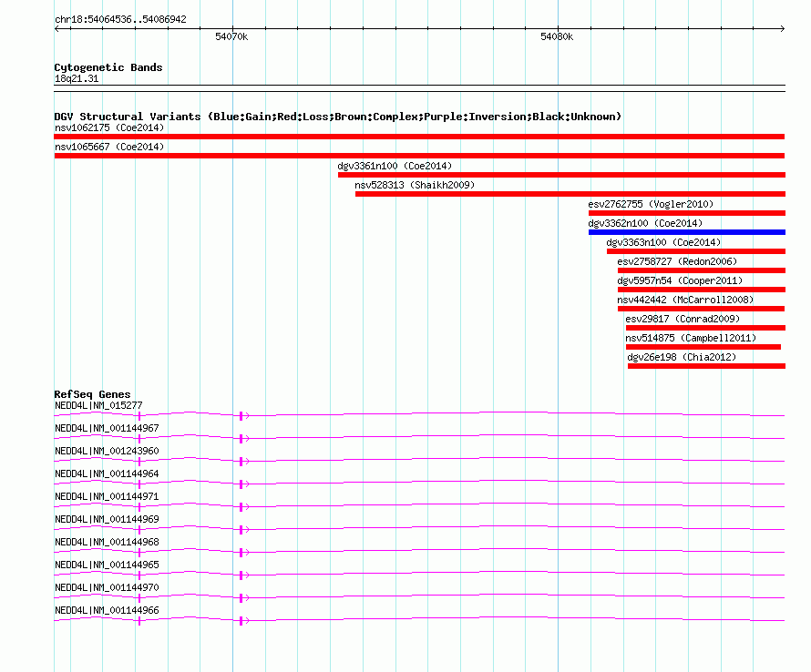Open the dgv3361n100 (Coe2014) label
Viewport: 811px width, 672px height.
(x=395, y=166)
